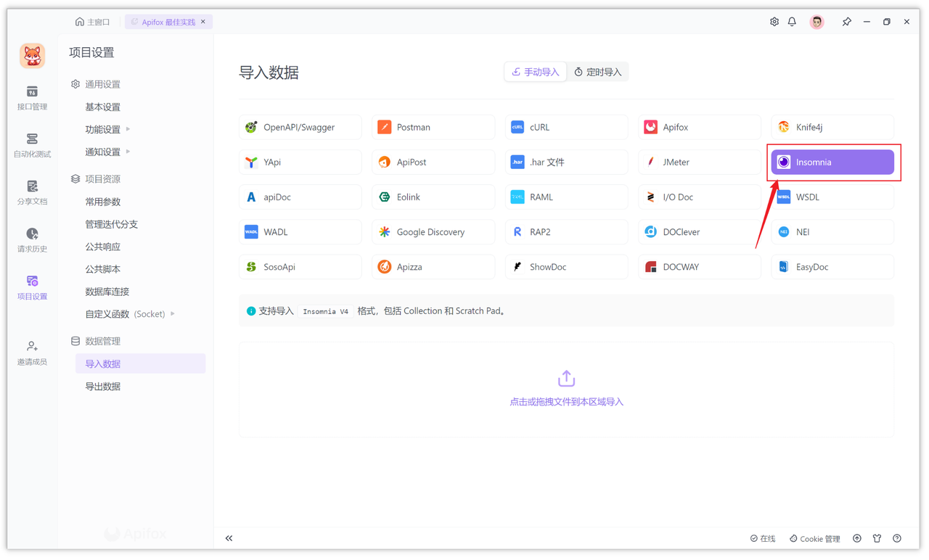Screen dimensions: 929x560
Task: Select I/O Doc import format
Action: coord(700,197)
